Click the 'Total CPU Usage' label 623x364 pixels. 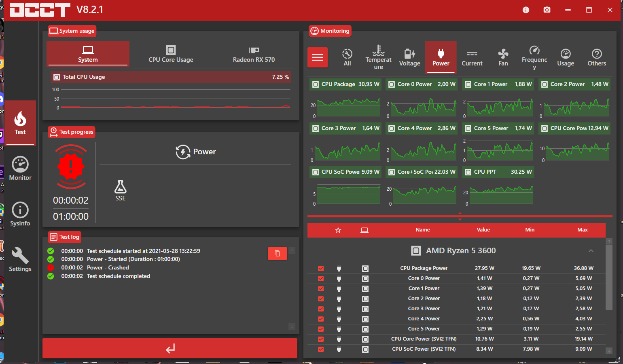(84, 77)
